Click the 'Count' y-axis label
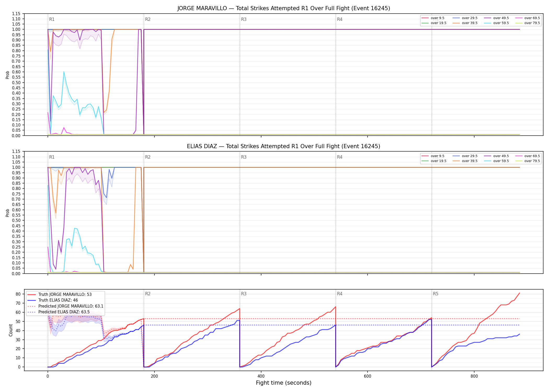This screenshot has width=549, height=392. click(x=11, y=330)
